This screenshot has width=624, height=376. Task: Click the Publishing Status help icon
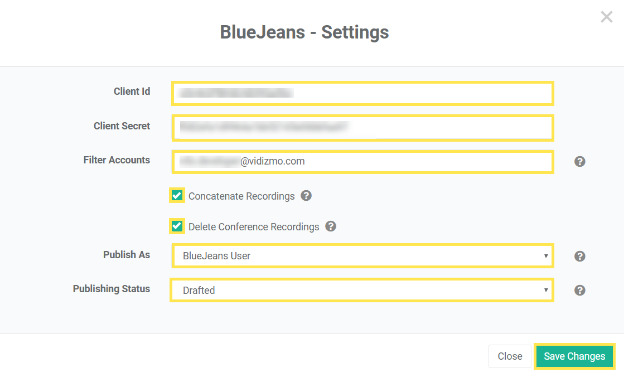(579, 290)
